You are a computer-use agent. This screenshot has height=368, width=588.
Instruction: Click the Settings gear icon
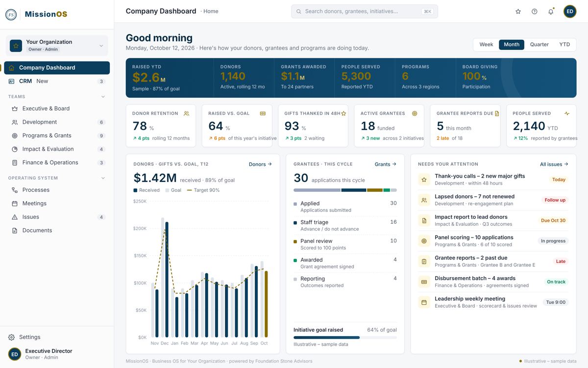coord(12,337)
